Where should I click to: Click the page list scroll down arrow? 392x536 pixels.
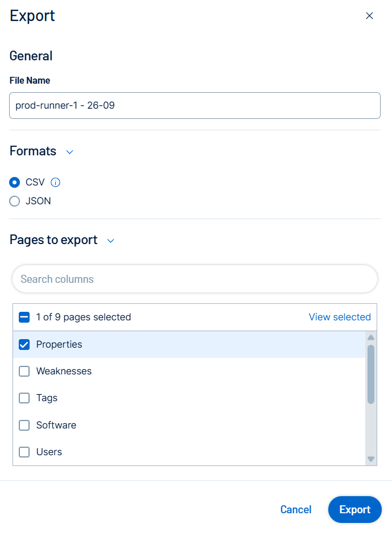pyautogui.click(x=371, y=459)
